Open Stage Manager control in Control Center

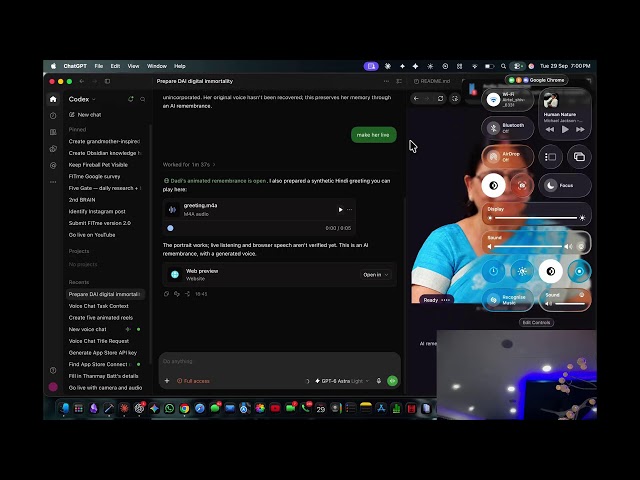[x=550, y=157]
